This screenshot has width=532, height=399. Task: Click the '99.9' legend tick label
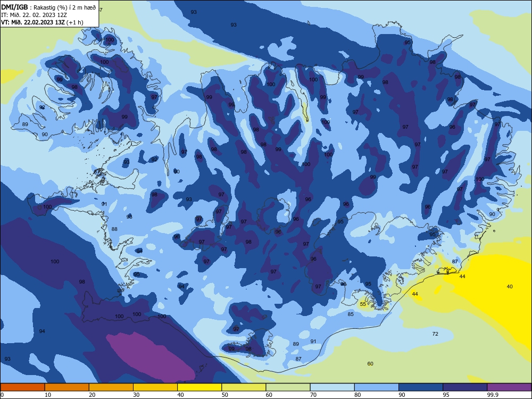493,395
